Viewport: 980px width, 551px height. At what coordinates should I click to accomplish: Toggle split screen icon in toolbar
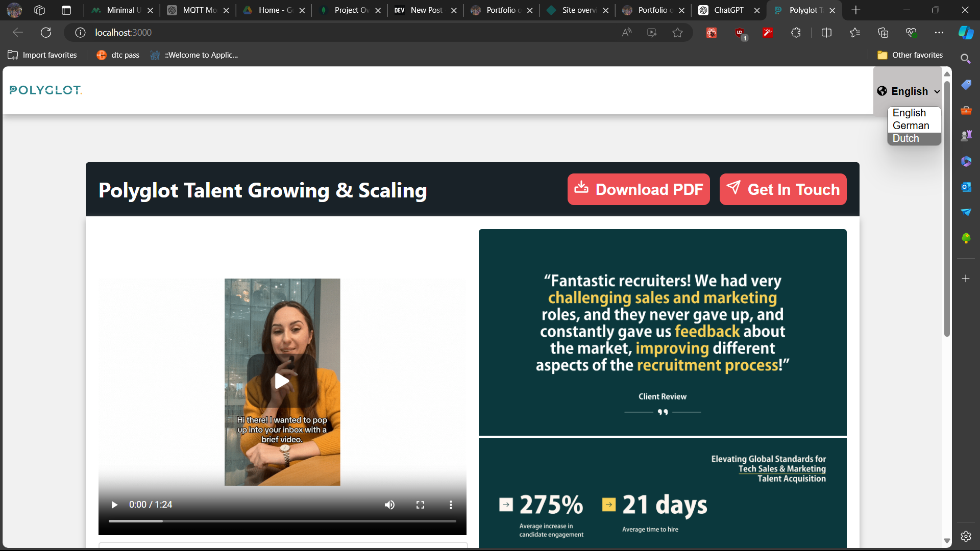click(826, 33)
